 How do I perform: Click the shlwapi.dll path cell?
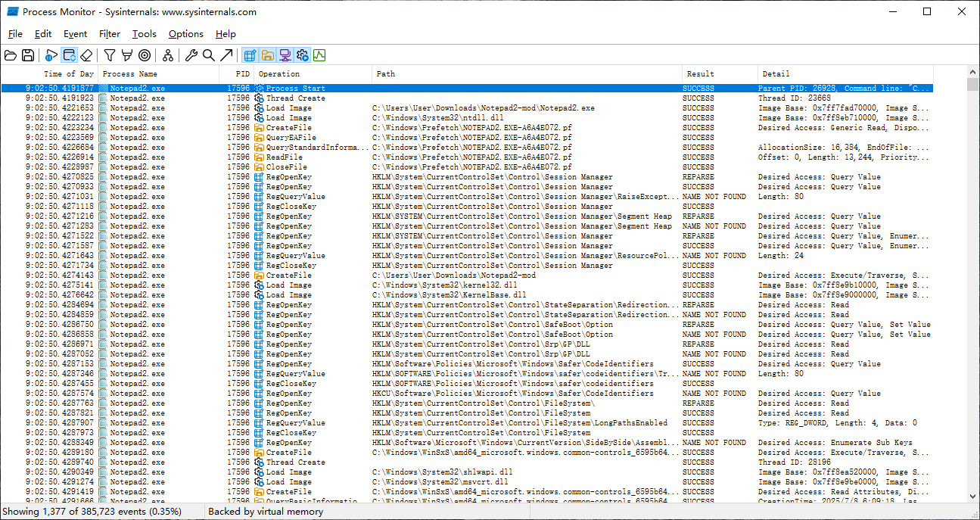tap(443, 472)
